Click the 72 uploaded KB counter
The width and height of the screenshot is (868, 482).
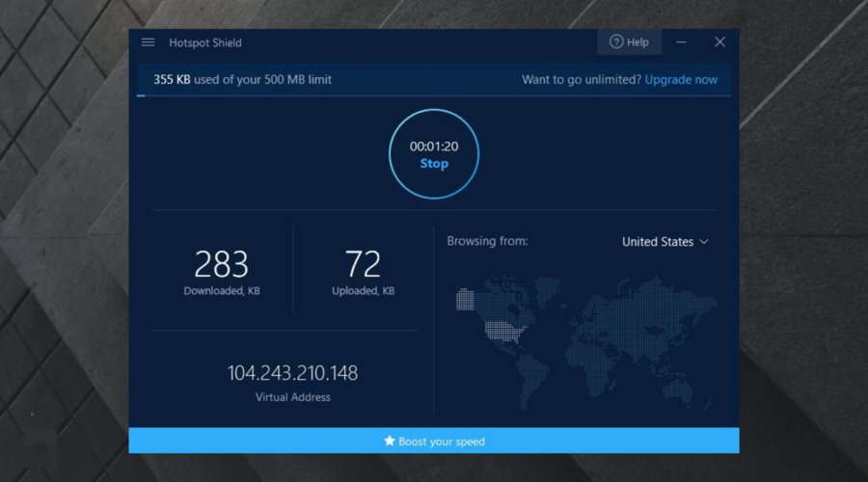[x=363, y=264]
